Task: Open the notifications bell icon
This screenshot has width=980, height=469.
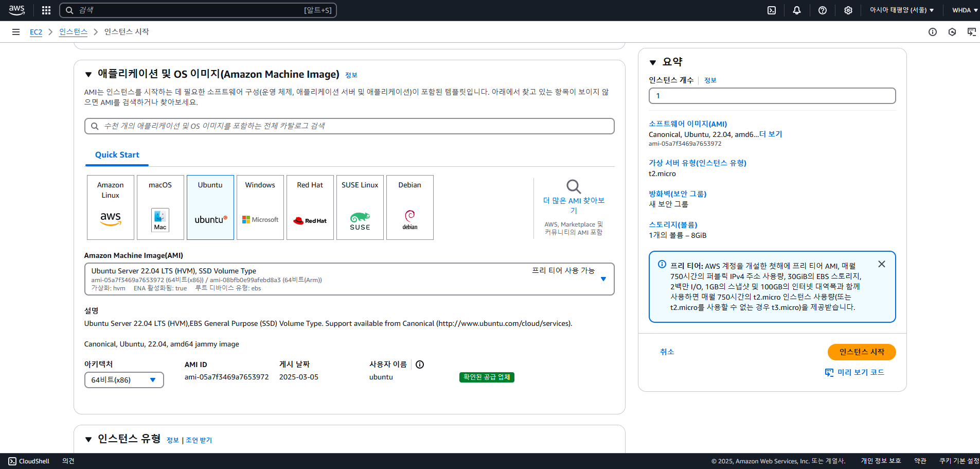Action: 797,10
